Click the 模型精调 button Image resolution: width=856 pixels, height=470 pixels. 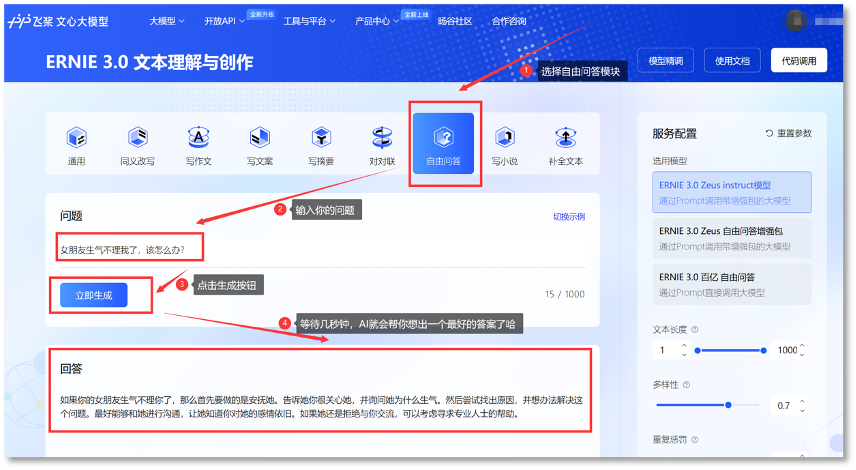click(x=665, y=61)
